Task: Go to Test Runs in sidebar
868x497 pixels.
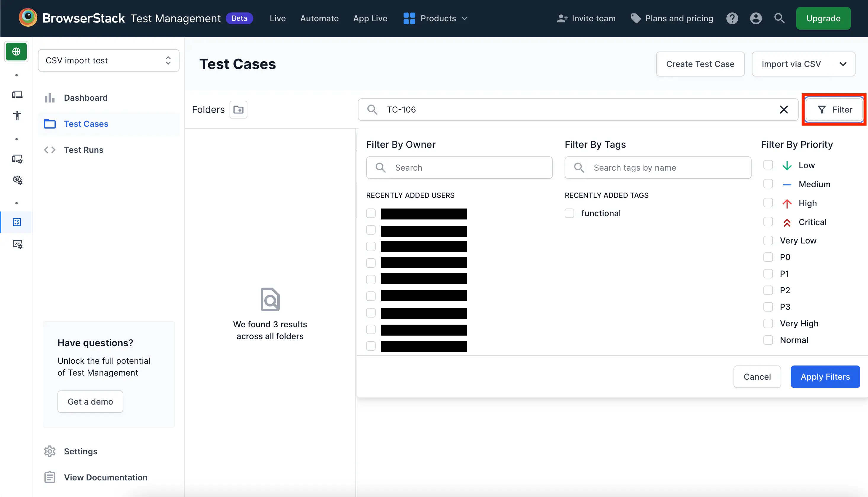Action: click(84, 150)
